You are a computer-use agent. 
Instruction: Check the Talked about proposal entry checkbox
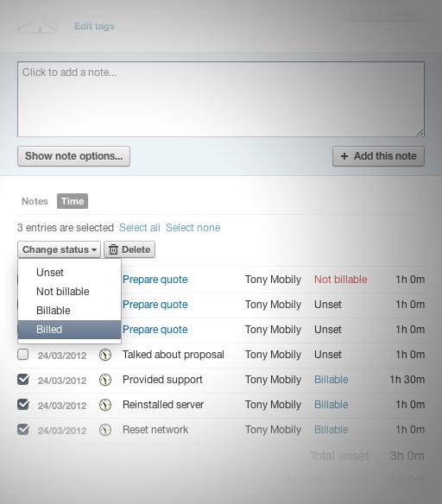coord(22,355)
